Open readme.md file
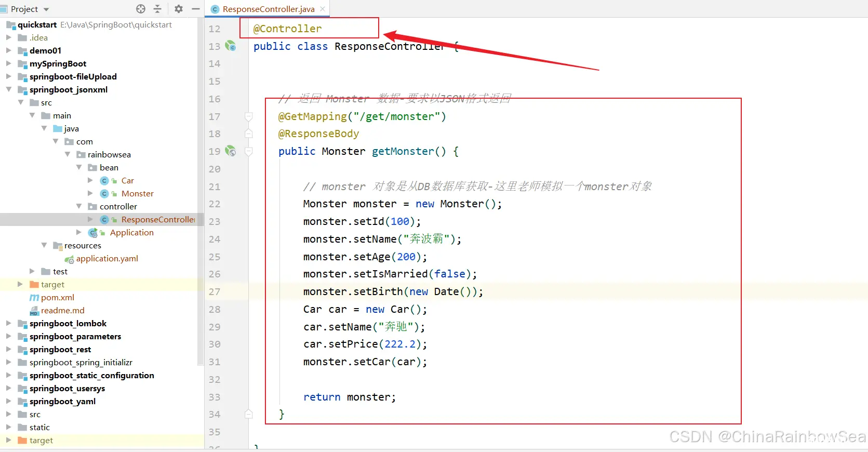 63,310
